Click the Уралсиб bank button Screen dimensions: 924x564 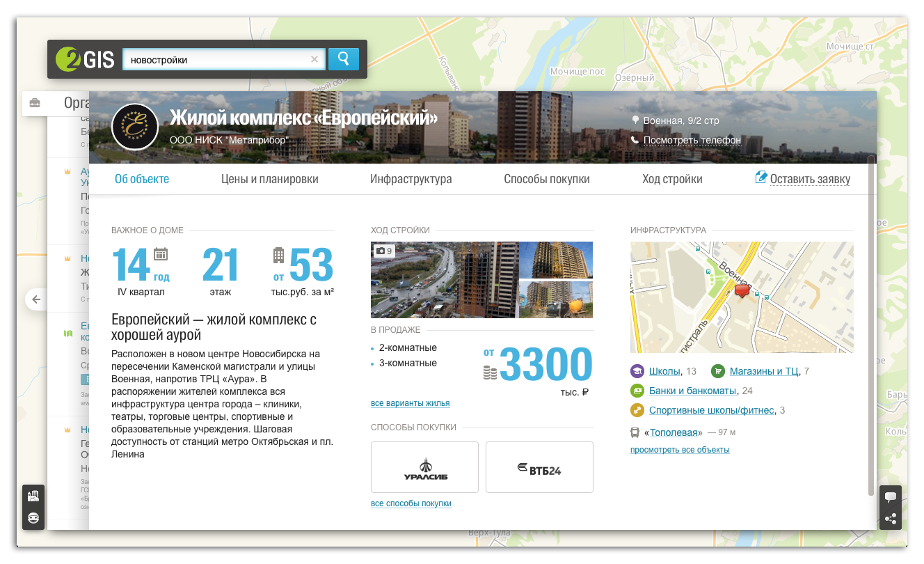tap(424, 467)
